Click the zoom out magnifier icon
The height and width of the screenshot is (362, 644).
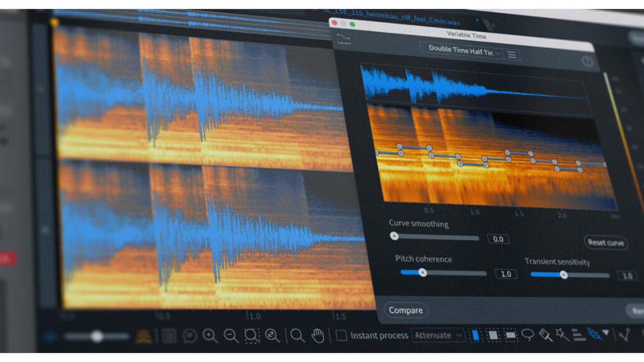[x=231, y=336]
